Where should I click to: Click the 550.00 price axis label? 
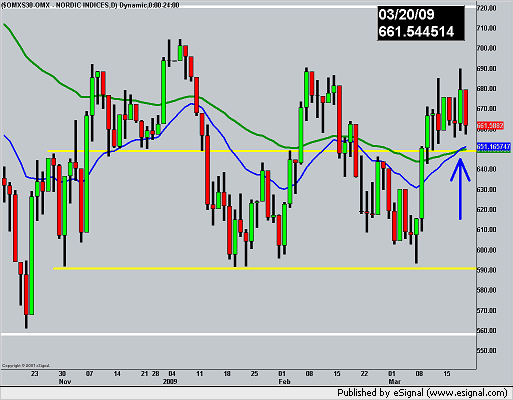point(487,351)
